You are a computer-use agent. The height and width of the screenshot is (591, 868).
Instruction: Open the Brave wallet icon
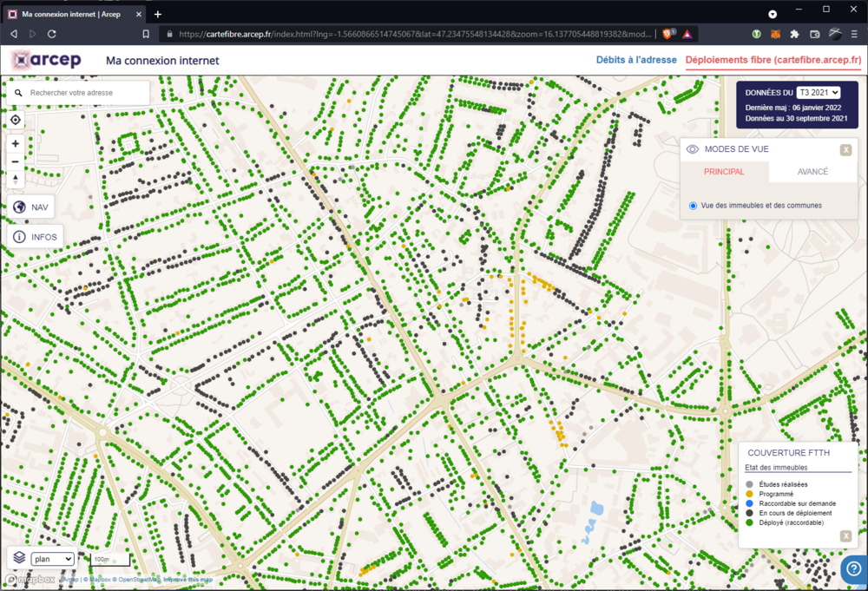point(814,34)
